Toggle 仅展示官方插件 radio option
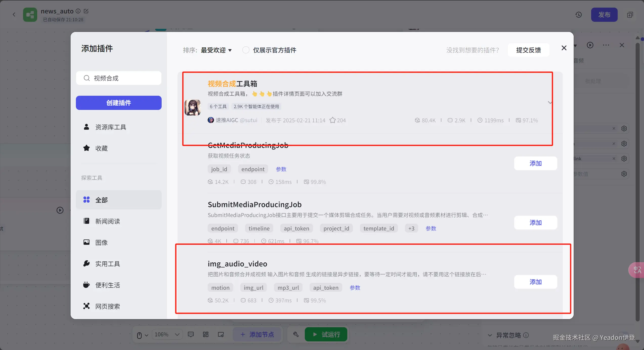Image resolution: width=644 pixels, height=350 pixels. pyautogui.click(x=246, y=50)
